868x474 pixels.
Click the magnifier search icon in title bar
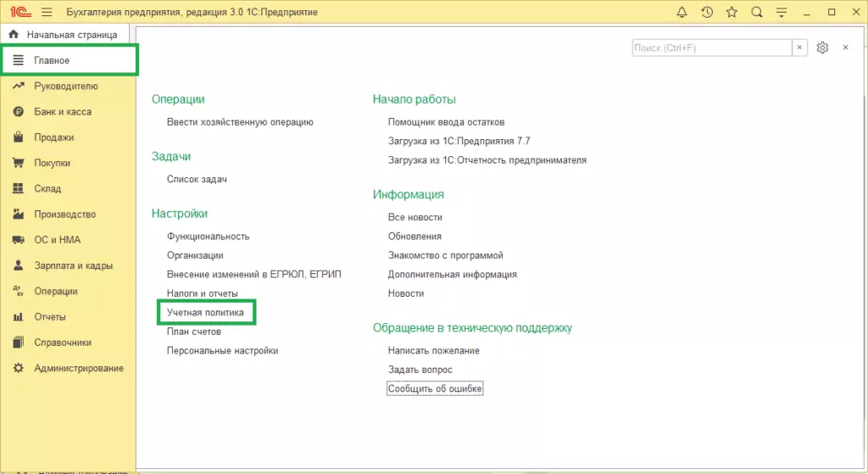click(756, 12)
